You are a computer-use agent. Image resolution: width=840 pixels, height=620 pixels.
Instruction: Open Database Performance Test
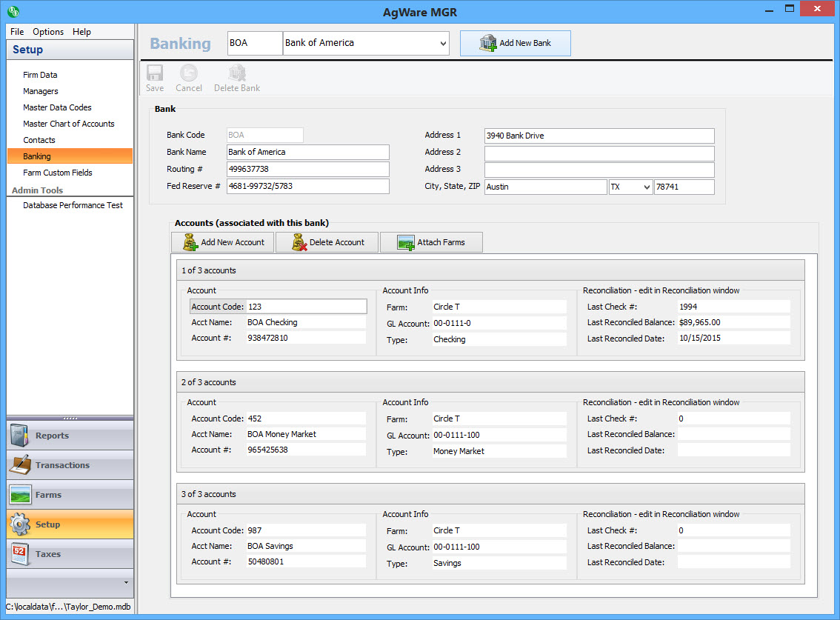(73, 205)
